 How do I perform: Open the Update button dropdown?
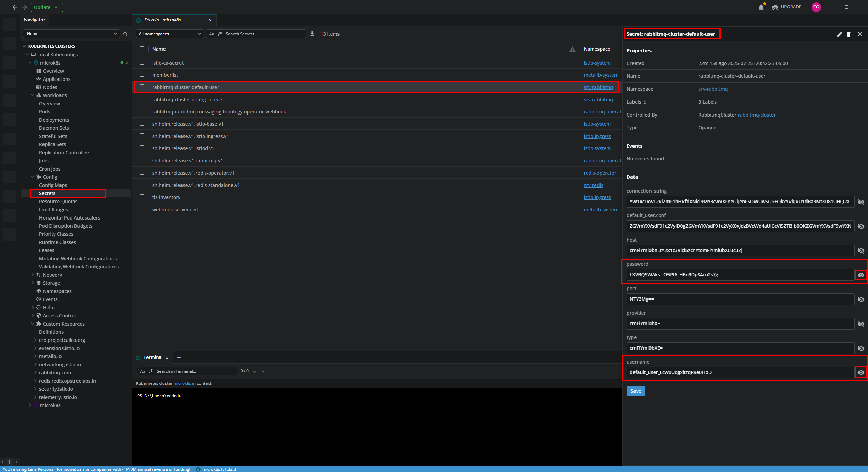click(x=47, y=7)
